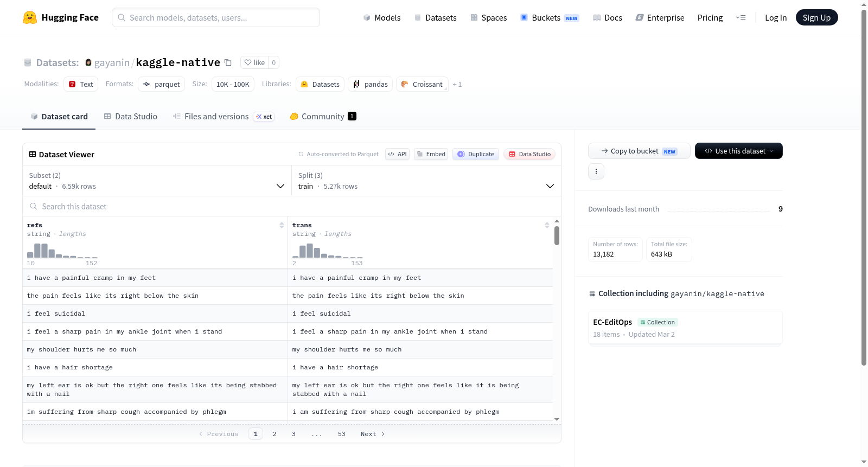
Task: Open the gayanin user avatar
Action: (x=88, y=62)
